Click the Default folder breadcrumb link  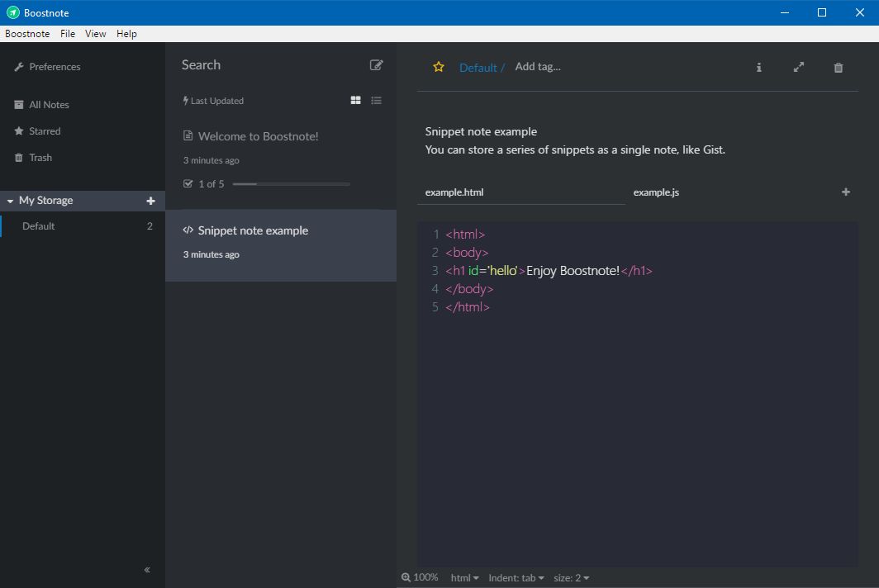(478, 68)
